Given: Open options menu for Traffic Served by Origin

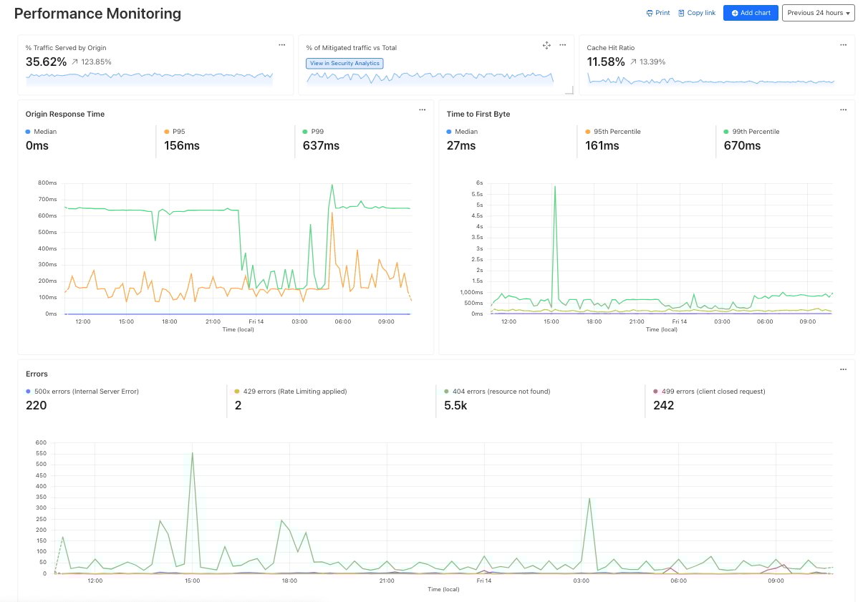Looking at the screenshot, I should pyautogui.click(x=282, y=45).
